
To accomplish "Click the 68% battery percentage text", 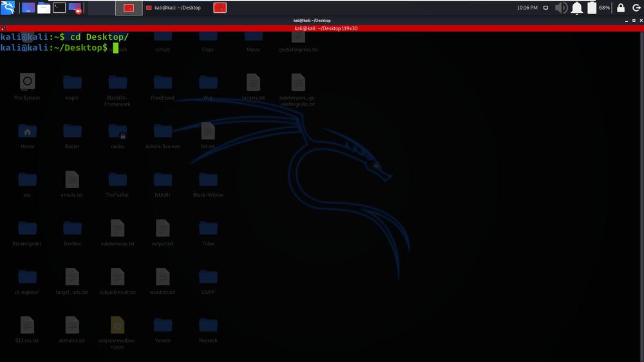I will [604, 8].
